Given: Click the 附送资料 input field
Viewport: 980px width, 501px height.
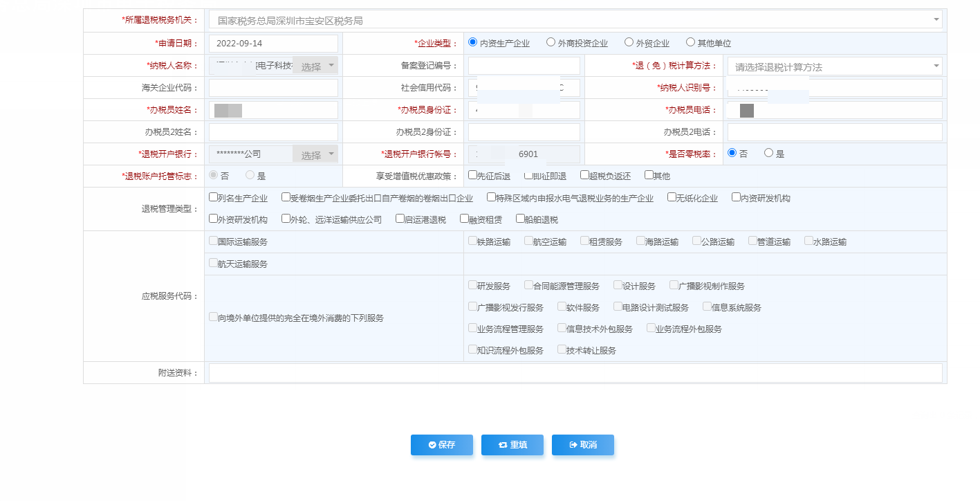Looking at the screenshot, I should point(575,373).
